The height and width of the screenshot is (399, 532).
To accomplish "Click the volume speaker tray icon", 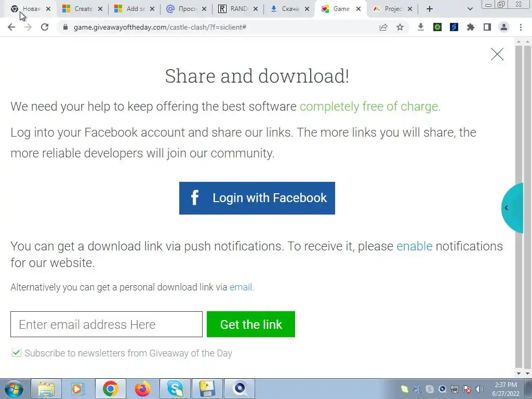I will pyautogui.click(x=480, y=389).
